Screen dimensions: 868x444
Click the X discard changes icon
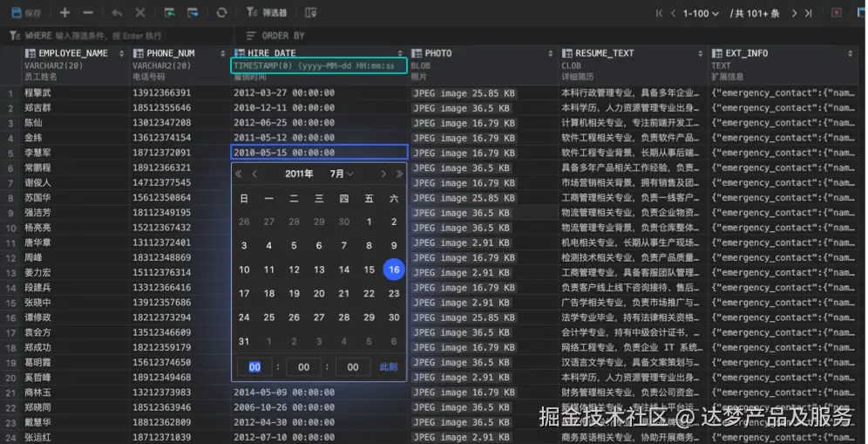tap(140, 12)
